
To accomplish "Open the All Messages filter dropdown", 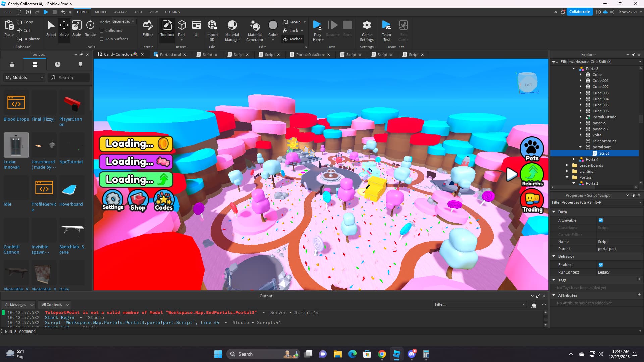I will 19,305.
